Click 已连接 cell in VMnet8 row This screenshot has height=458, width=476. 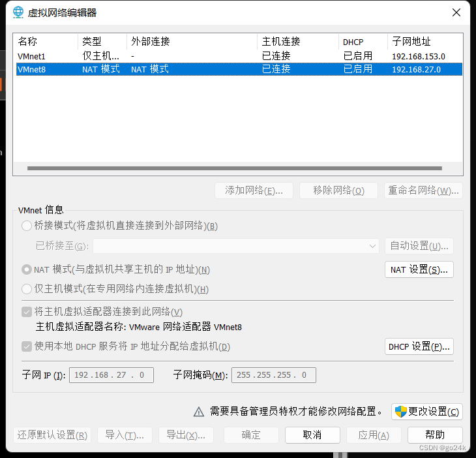pyautogui.click(x=276, y=69)
